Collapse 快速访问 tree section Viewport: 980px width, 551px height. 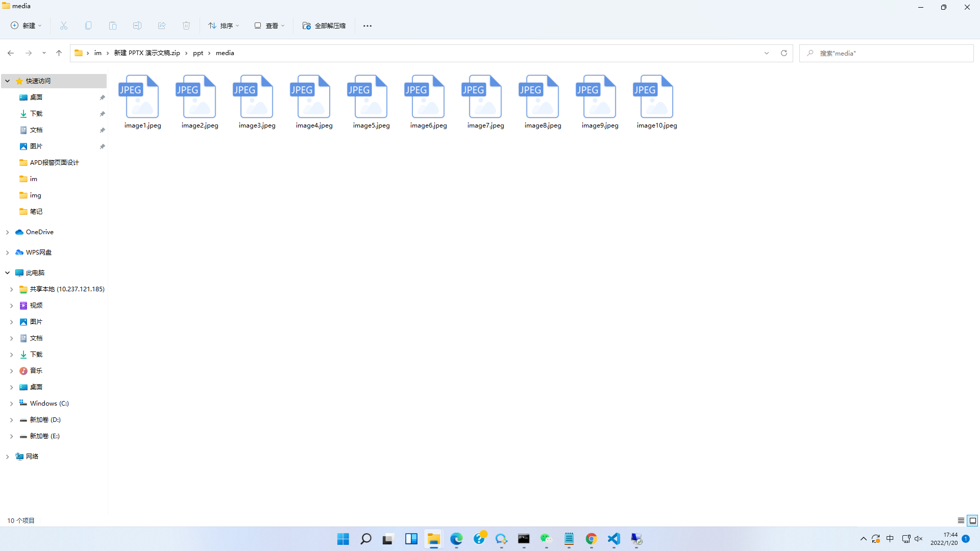[8, 81]
